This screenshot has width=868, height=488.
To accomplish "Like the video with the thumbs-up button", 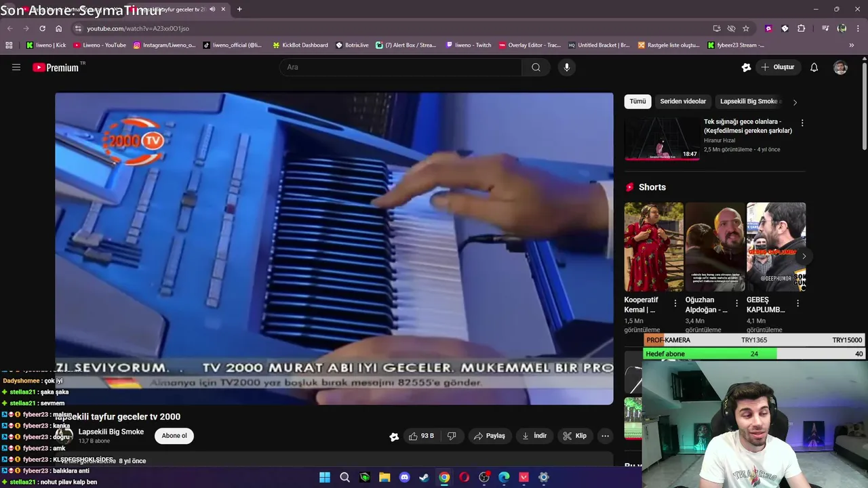I will (x=421, y=436).
